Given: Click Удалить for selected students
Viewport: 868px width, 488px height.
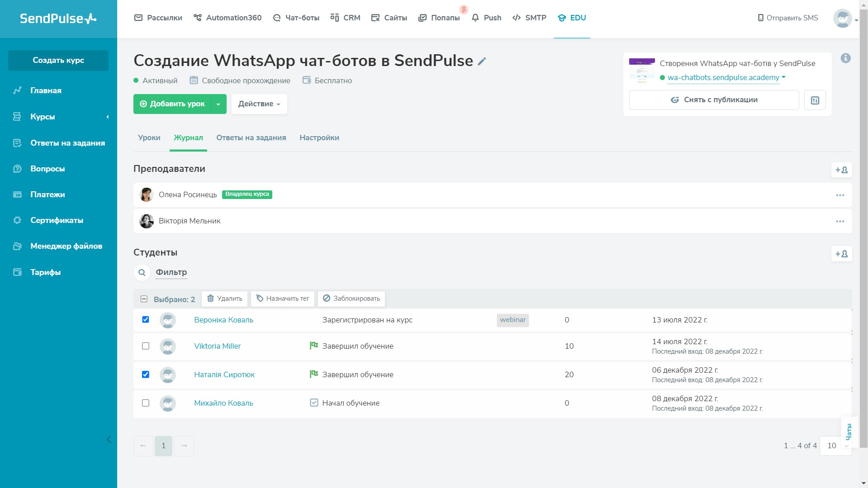Looking at the screenshot, I should click(x=224, y=299).
